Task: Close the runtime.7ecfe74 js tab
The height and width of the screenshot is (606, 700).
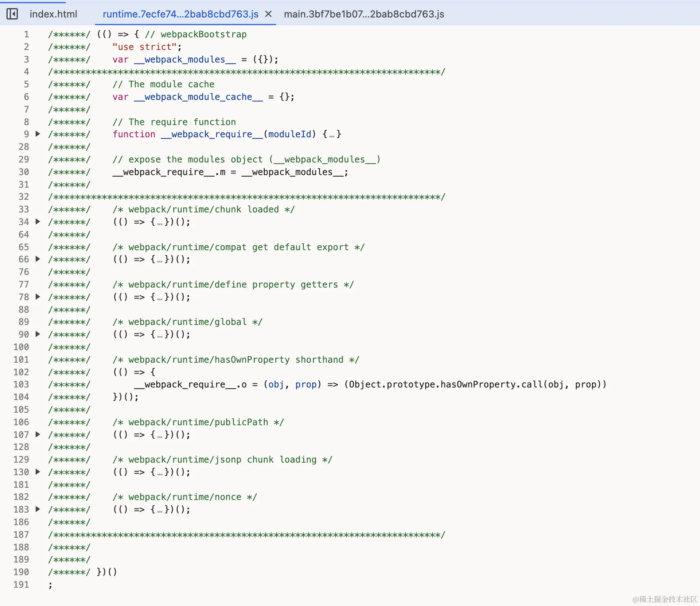Action: [268, 14]
